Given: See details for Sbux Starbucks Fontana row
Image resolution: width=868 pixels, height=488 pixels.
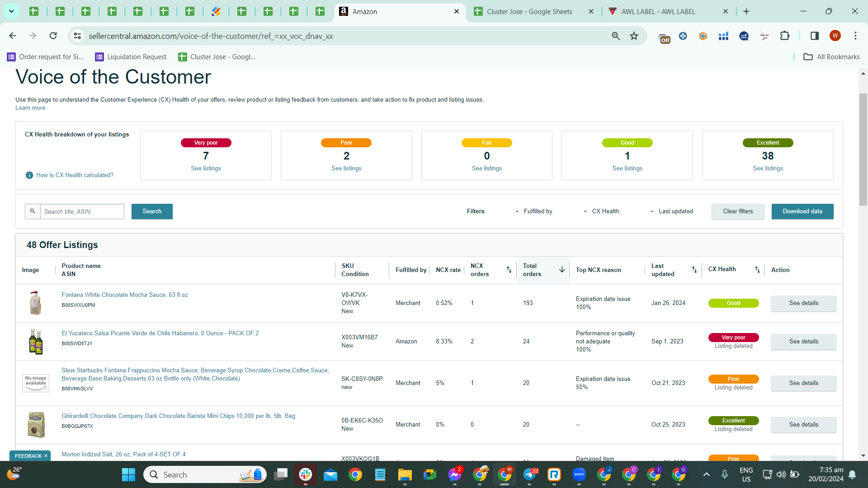Looking at the screenshot, I should pos(803,383).
